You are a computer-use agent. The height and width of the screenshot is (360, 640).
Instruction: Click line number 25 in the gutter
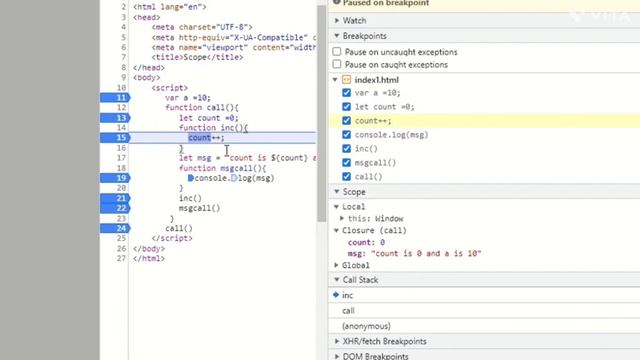[121, 238]
